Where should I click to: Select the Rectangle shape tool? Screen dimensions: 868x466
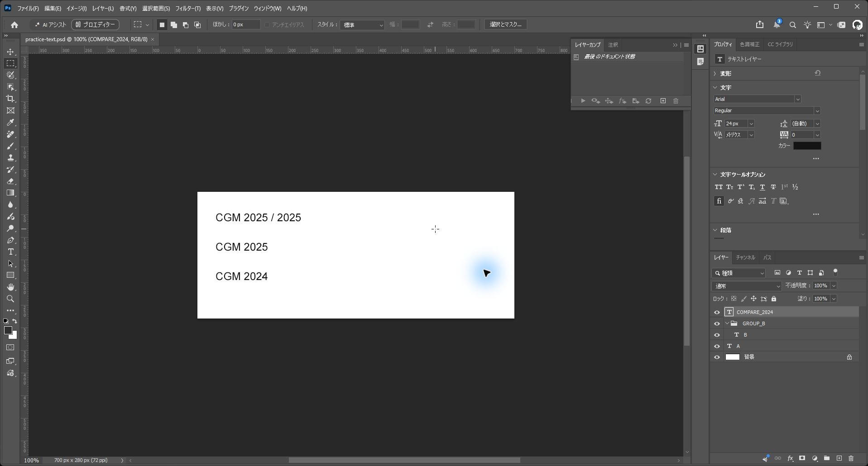click(x=10, y=275)
